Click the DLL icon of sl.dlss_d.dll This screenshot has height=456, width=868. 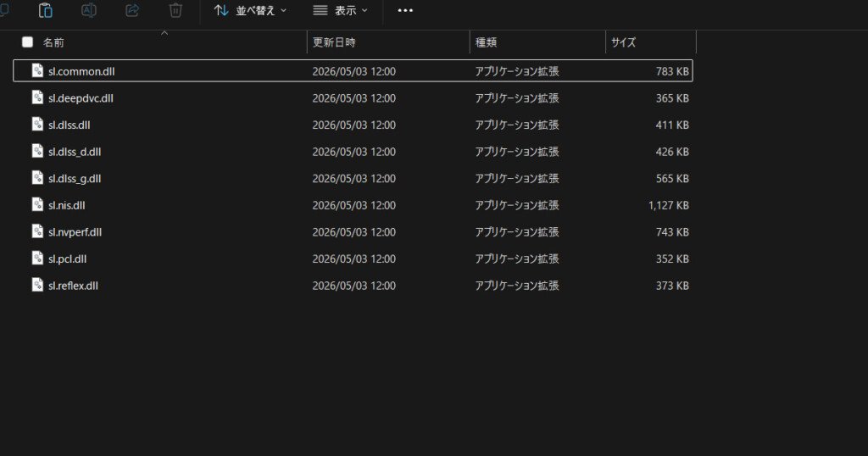(37, 151)
